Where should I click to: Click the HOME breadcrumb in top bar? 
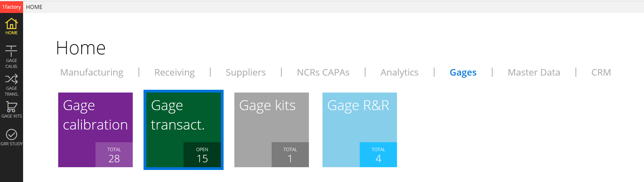click(x=34, y=7)
